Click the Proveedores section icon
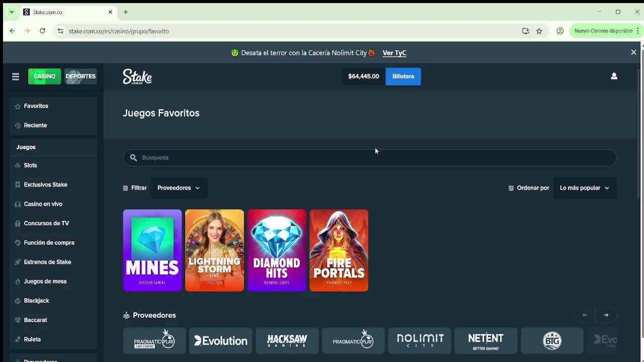 126,315
